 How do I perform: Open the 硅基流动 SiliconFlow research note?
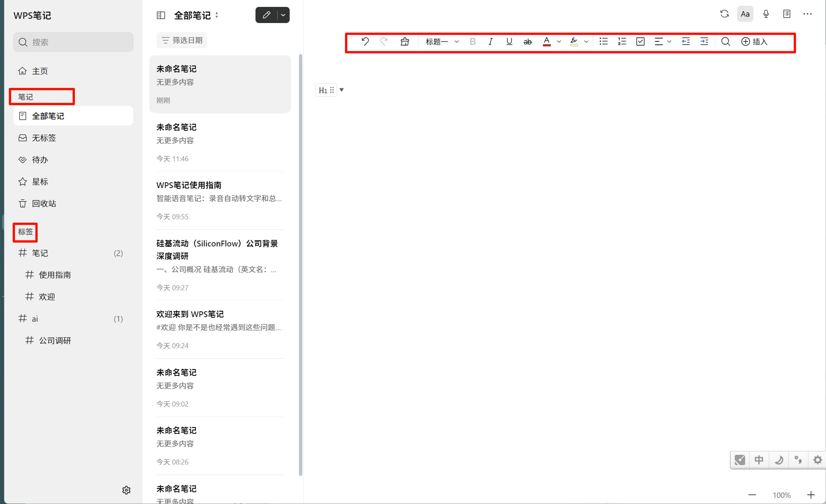point(220,265)
